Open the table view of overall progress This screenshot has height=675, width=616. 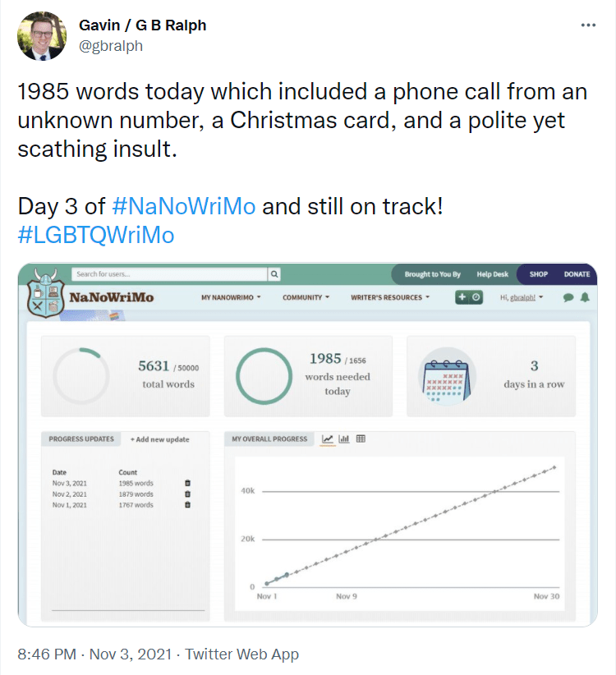coord(362,439)
